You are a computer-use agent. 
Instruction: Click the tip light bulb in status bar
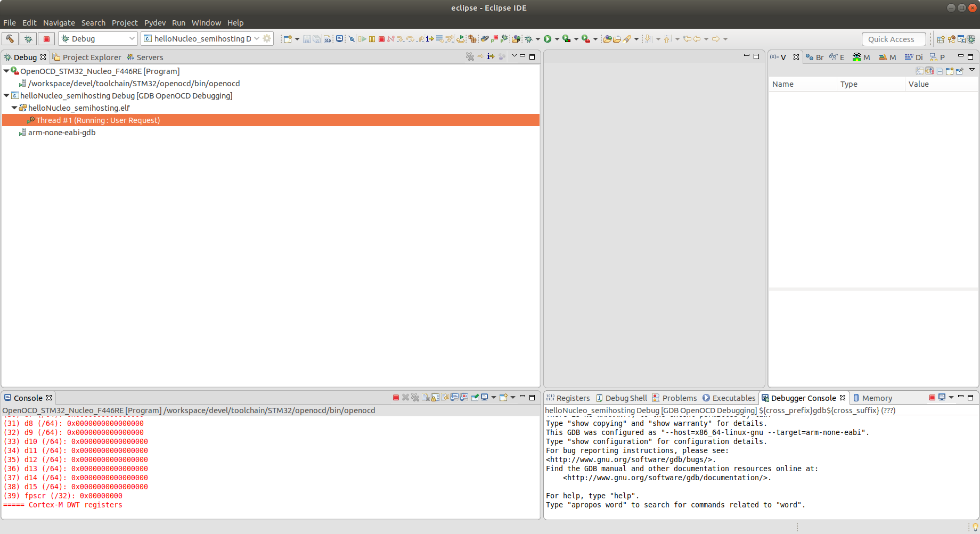(975, 527)
